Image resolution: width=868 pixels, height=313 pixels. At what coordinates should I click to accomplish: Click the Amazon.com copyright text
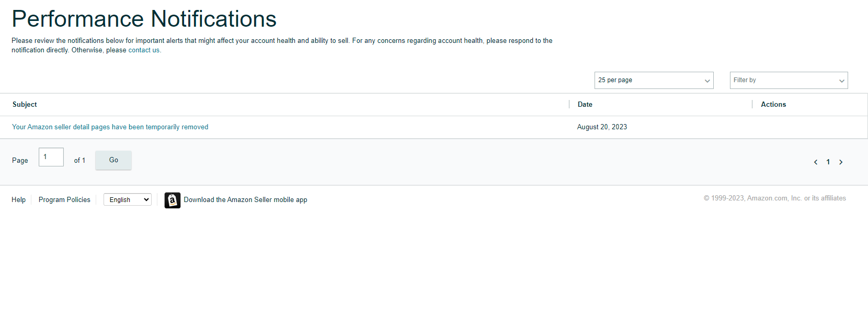(x=774, y=198)
